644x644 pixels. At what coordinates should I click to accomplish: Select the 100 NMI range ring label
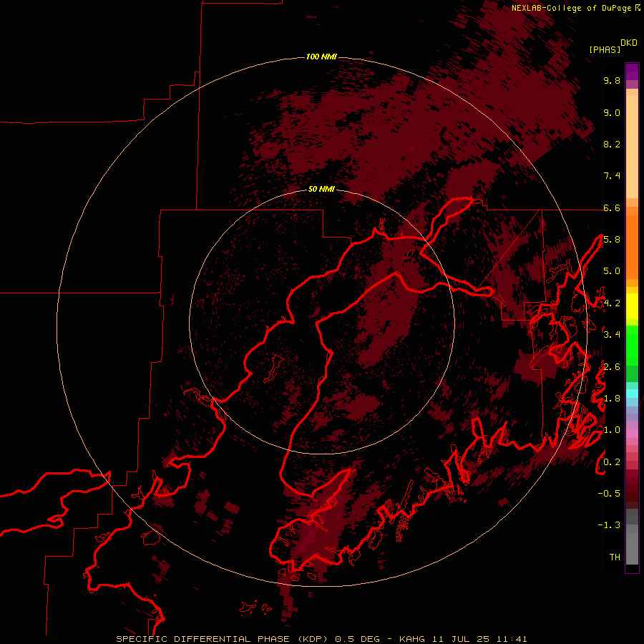321,57
